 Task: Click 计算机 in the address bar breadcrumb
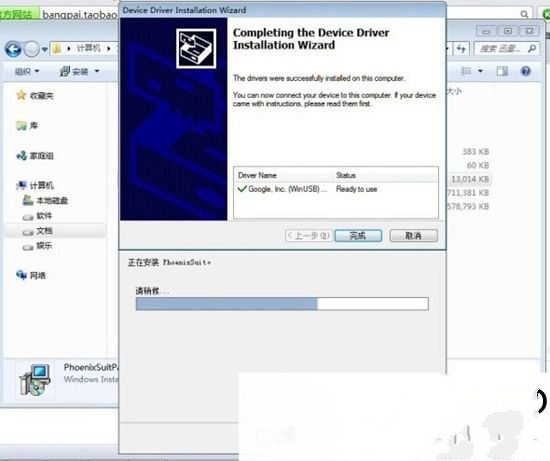pyautogui.click(x=89, y=48)
